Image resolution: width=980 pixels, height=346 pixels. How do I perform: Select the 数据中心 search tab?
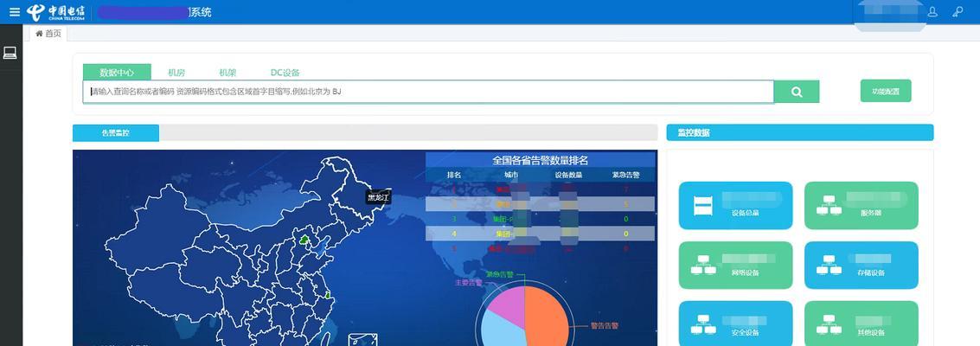pyautogui.click(x=117, y=73)
